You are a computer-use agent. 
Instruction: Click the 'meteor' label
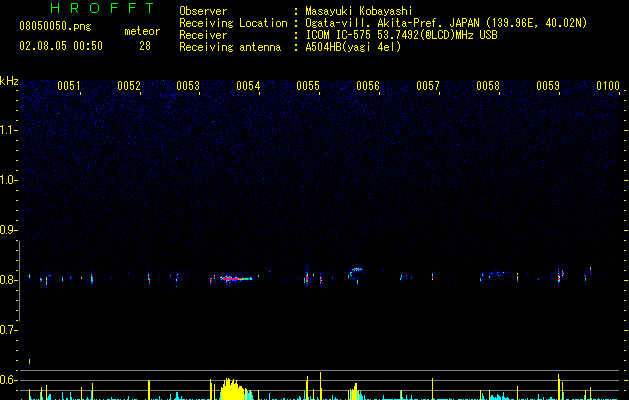(142, 31)
